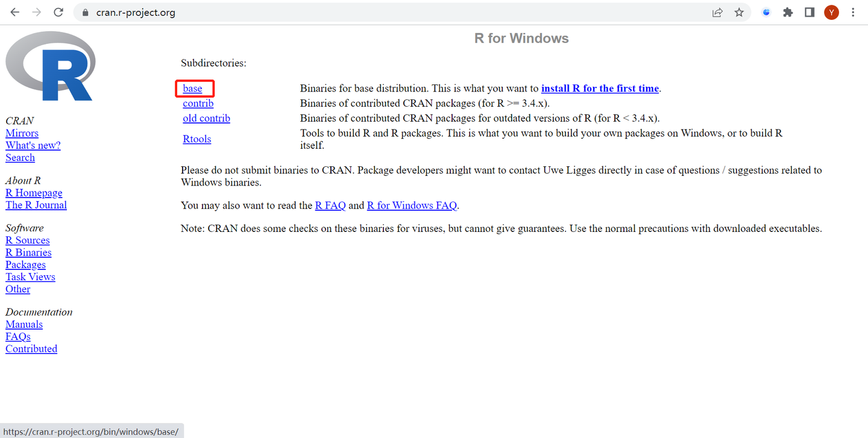This screenshot has width=868, height=438.
Task: Open the R Binaries link
Action: coord(28,252)
